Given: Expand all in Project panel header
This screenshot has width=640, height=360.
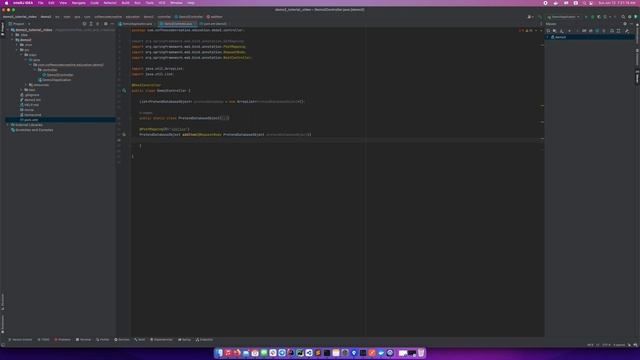Looking at the screenshot, I should pyautogui.click(x=91, y=24).
